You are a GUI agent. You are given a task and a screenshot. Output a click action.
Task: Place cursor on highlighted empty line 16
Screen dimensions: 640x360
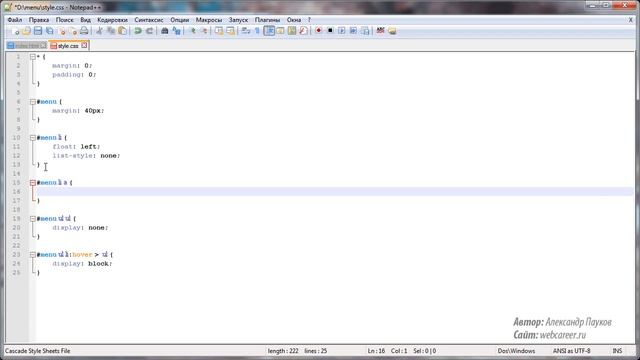pos(335,191)
